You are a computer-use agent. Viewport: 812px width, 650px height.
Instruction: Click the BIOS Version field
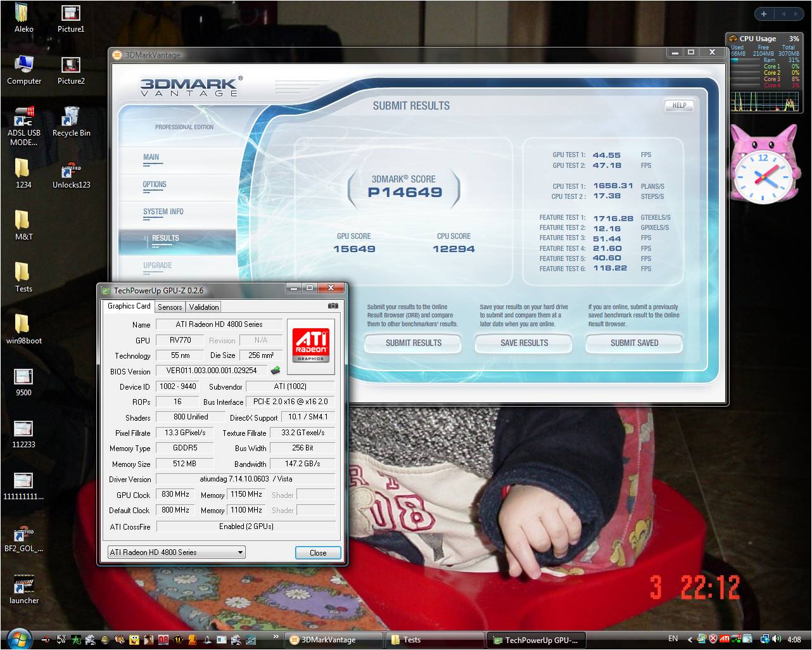pyautogui.click(x=212, y=371)
